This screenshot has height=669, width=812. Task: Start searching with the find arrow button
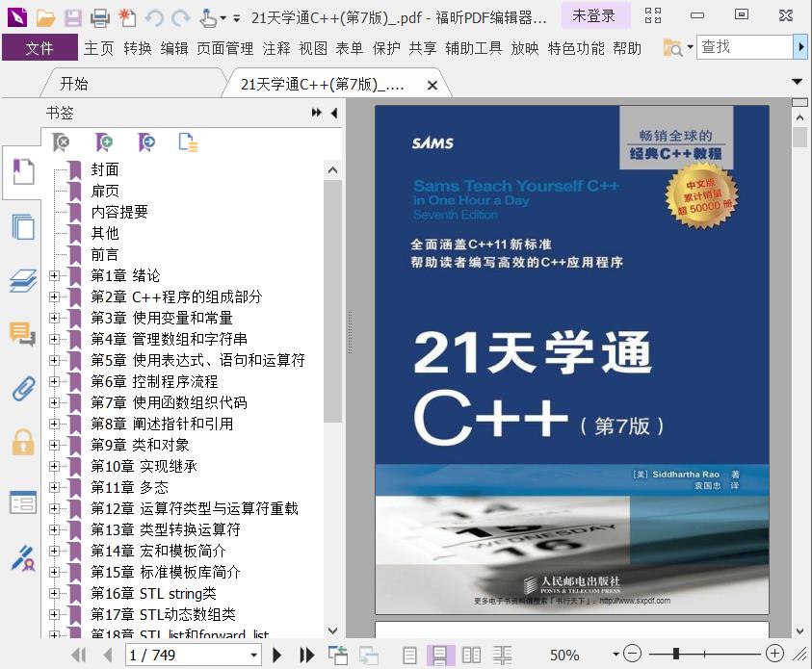coord(800,47)
